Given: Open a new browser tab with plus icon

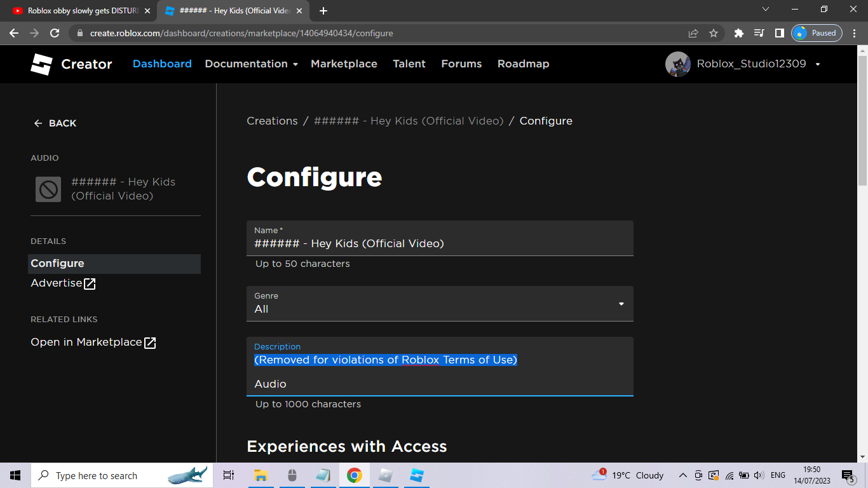Looking at the screenshot, I should (323, 11).
